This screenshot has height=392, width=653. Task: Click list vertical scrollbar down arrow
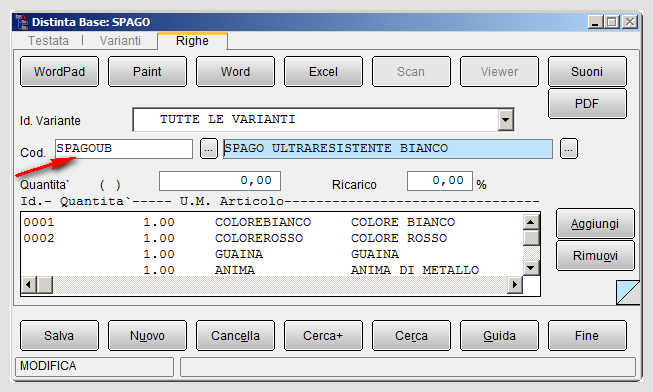[531, 268]
